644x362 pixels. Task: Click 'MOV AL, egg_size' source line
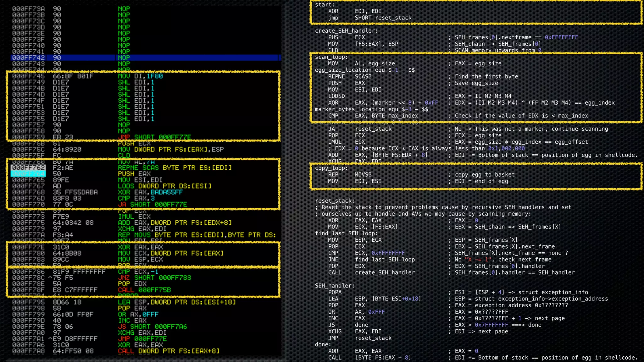[362, 63]
